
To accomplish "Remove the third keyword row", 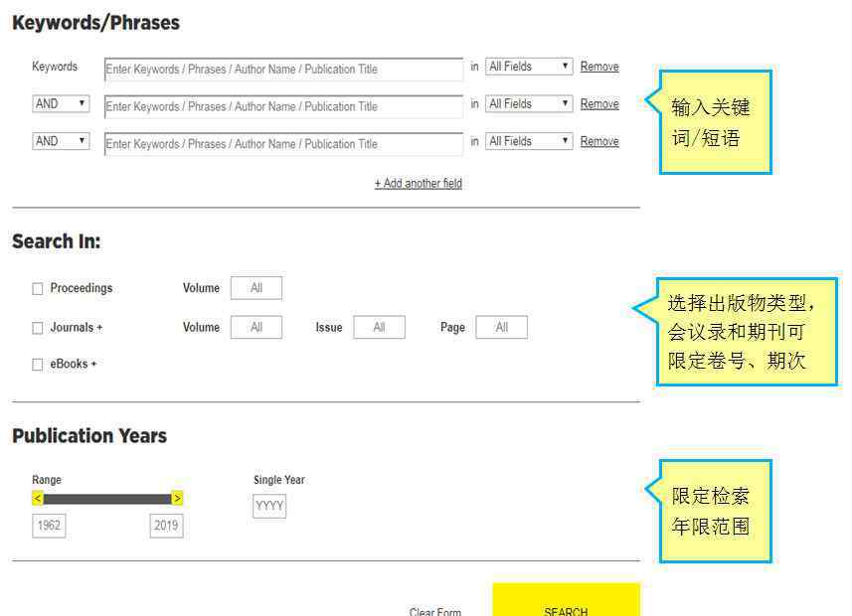I will (599, 141).
